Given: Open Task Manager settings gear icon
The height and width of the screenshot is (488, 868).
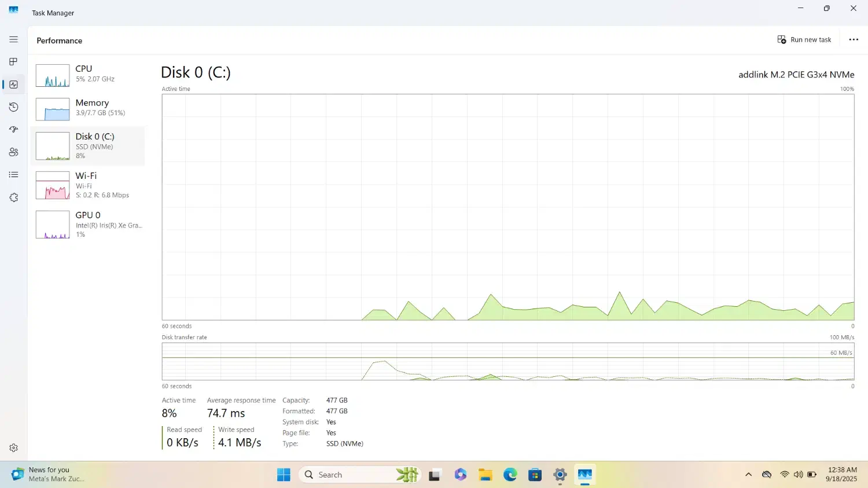Looking at the screenshot, I should [14, 447].
